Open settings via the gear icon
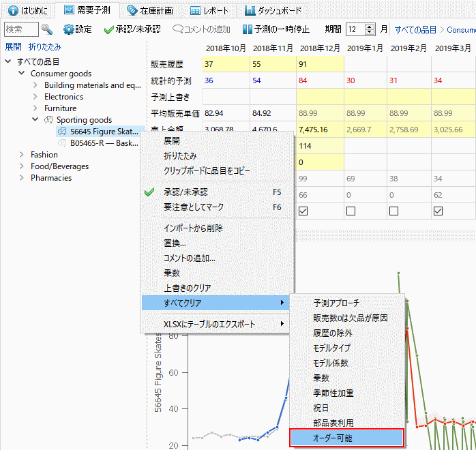This screenshot has width=476, height=450. tap(68, 29)
